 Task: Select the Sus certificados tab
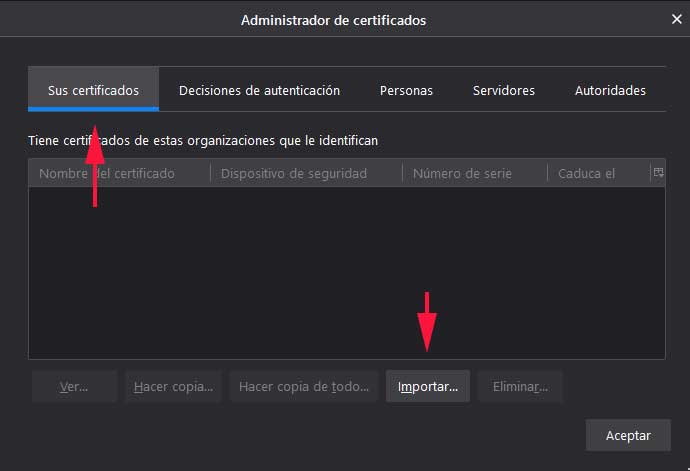93,89
